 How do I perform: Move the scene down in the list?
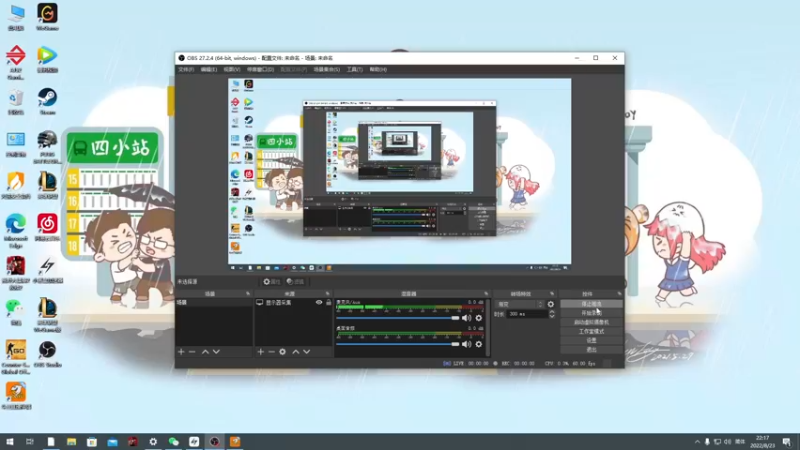click(x=216, y=352)
